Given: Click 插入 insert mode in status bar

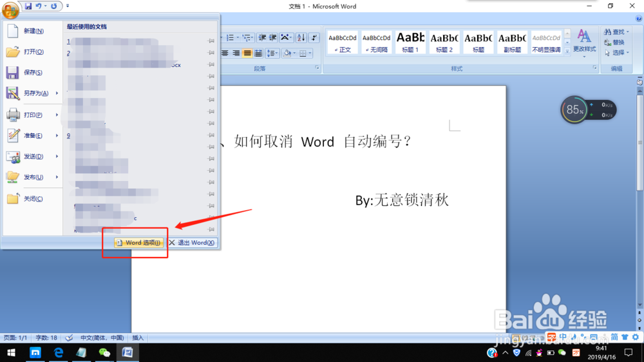Looking at the screenshot, I should point(138,338).
